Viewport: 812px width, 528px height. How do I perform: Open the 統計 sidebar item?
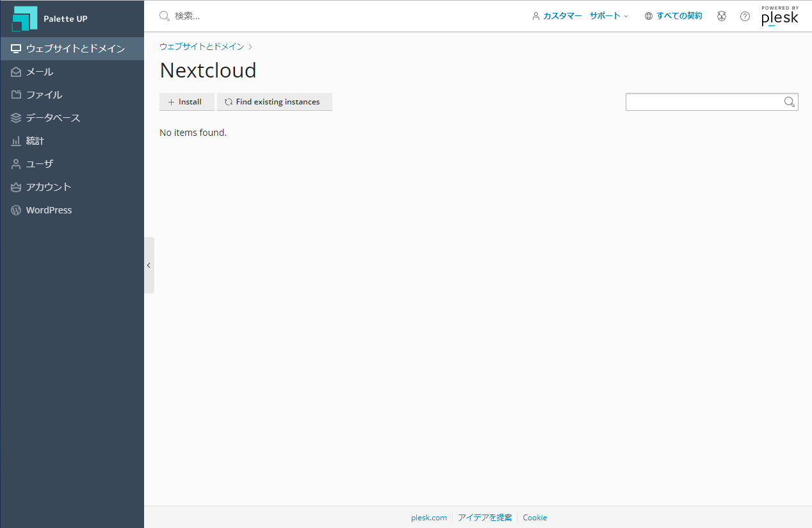coord(72,141)
